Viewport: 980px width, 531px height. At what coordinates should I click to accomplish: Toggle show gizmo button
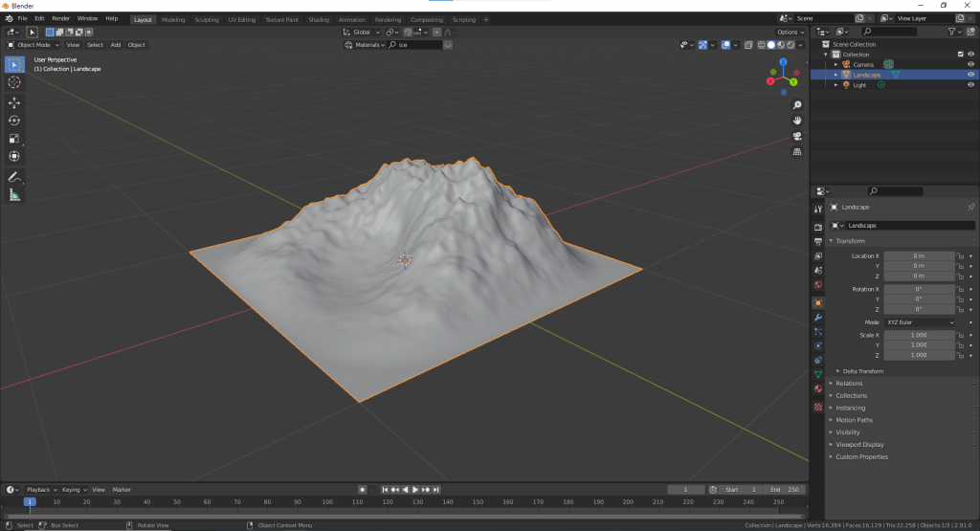(x=702, y=45)
